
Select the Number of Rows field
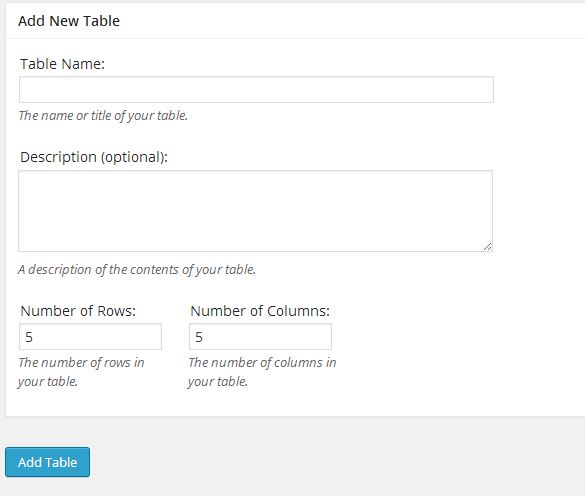90,337
